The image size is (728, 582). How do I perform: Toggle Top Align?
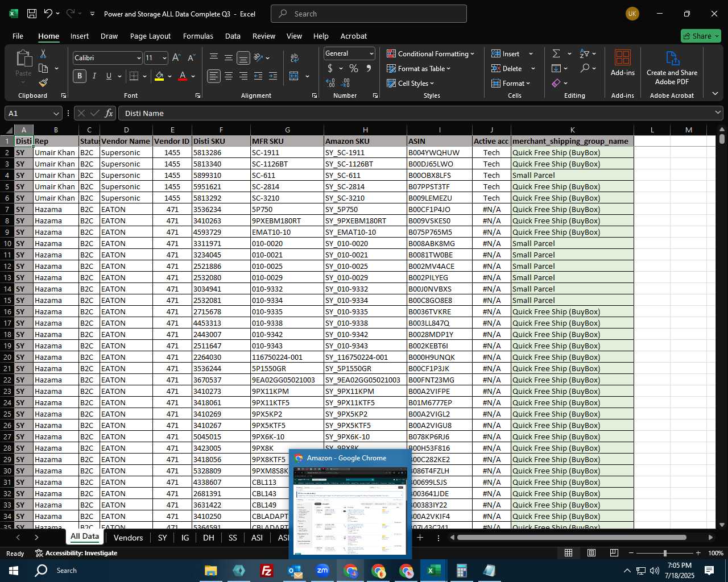[x=214, y=57]
